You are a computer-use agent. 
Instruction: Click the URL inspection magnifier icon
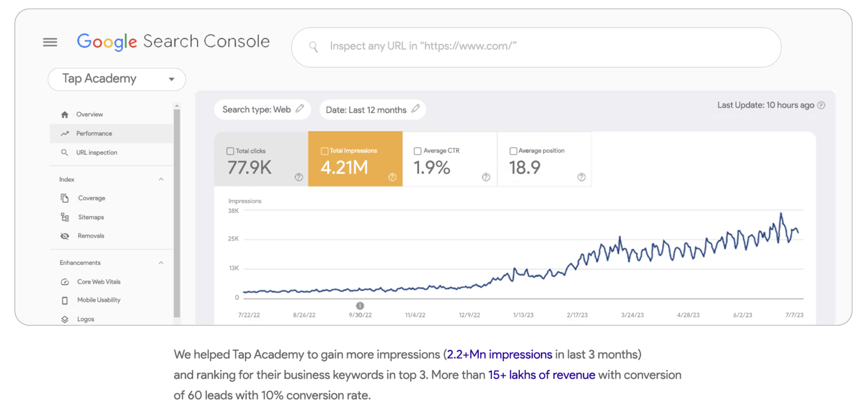coord(64,152)
